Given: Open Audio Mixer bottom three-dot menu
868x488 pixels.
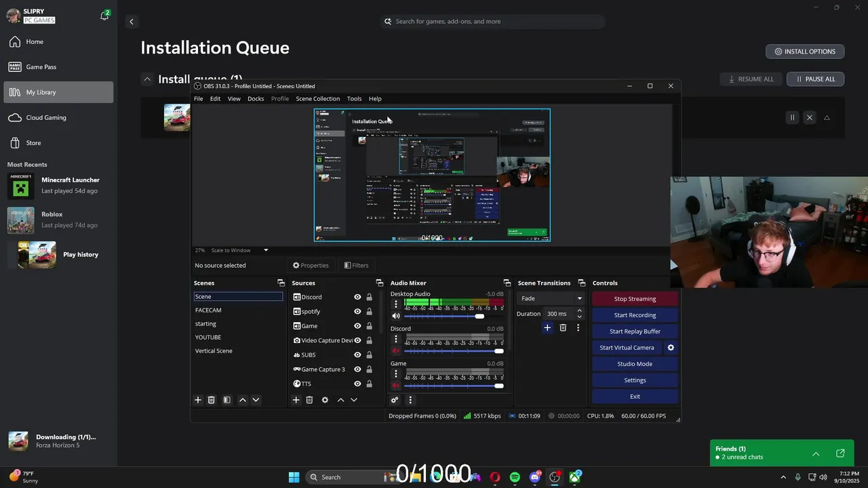Looking at the screenshot, I should [410, 400].
